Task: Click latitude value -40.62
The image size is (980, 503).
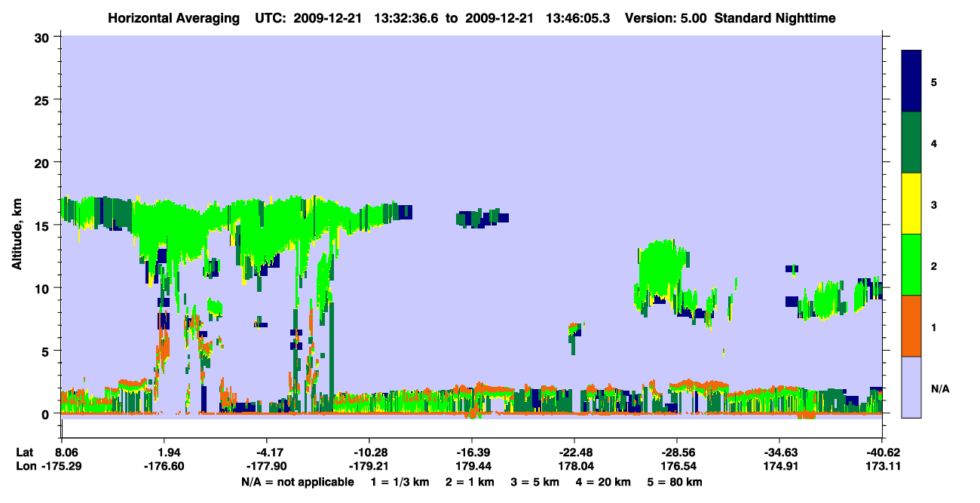Action: [881, 452]
